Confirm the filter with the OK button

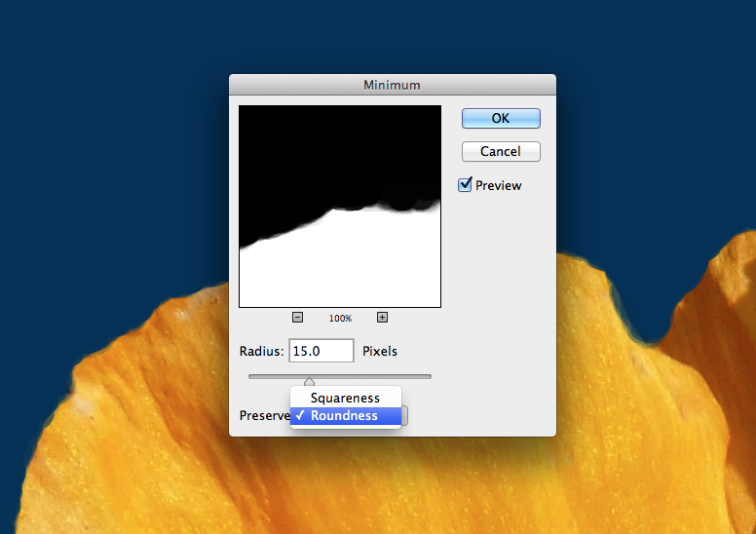(500, 118)
